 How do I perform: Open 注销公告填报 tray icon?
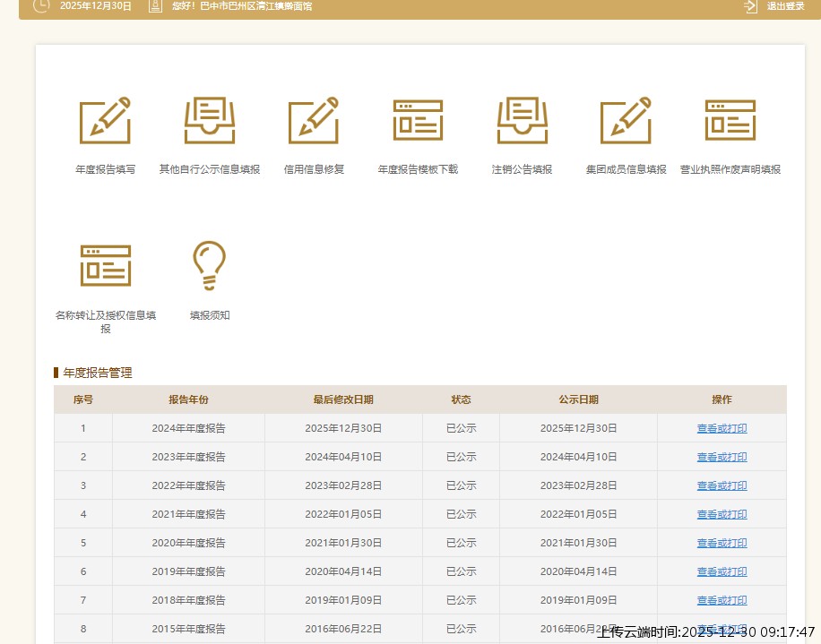click(522, 120)
